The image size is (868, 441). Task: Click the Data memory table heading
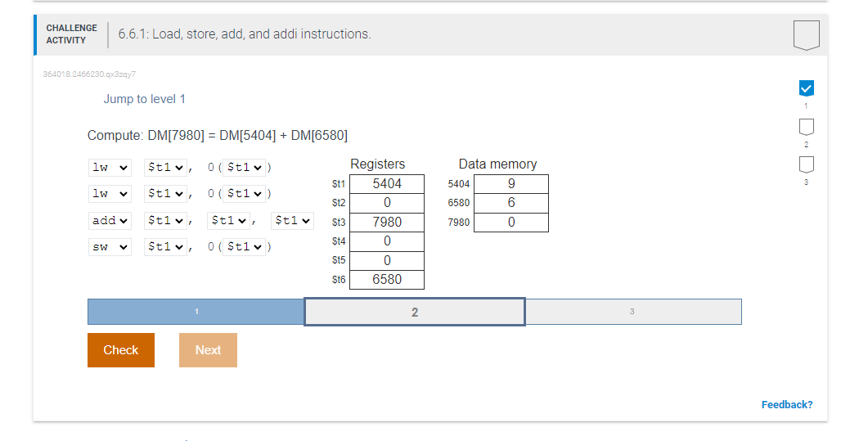[497, 164]
